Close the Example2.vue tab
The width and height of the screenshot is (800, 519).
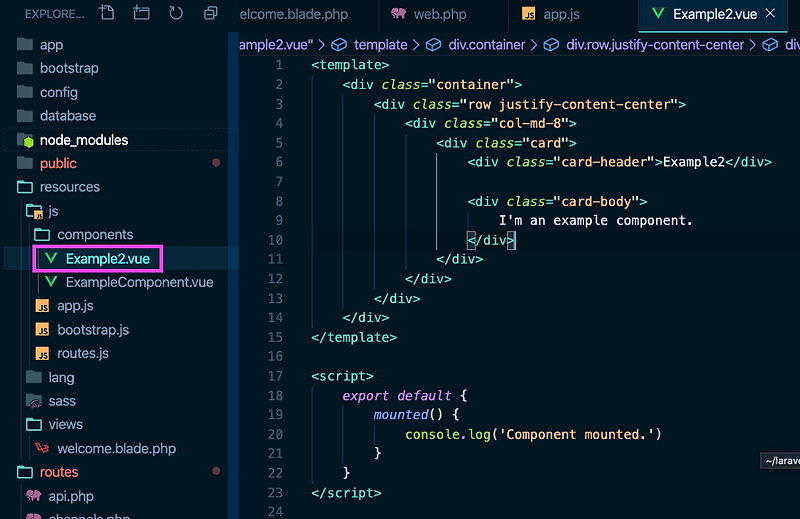click(x=770, y=14)
